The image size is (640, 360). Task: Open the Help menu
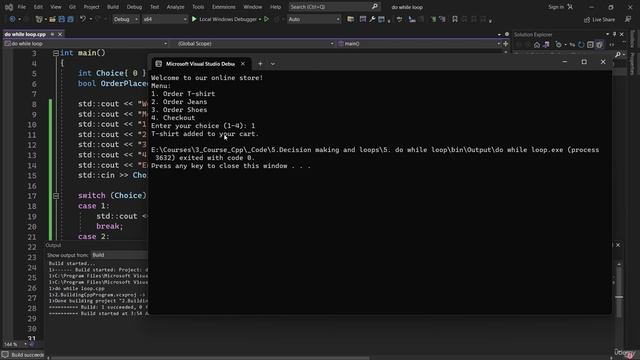pyautogui.click(x=276, y=7)
